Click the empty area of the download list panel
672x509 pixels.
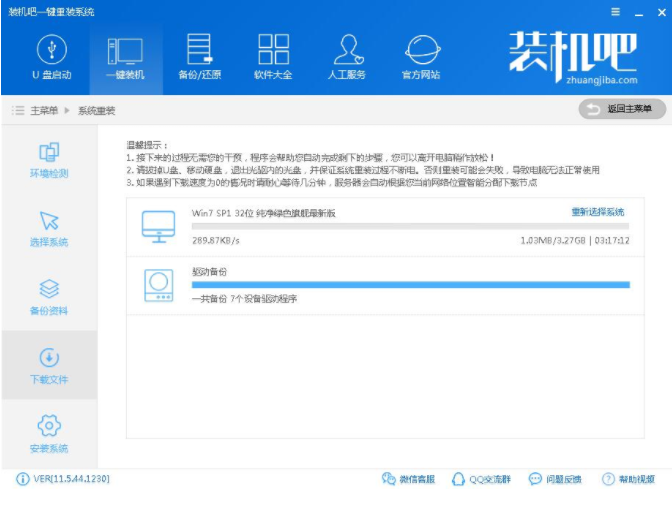pos(385,376)
